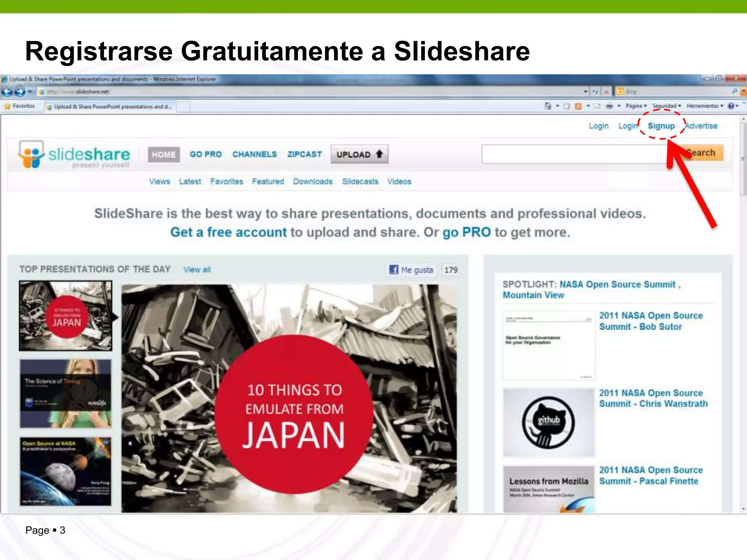Select The Science of Timing thumbnail
This screenshot has height=560, width=747.
pos(66,393)
